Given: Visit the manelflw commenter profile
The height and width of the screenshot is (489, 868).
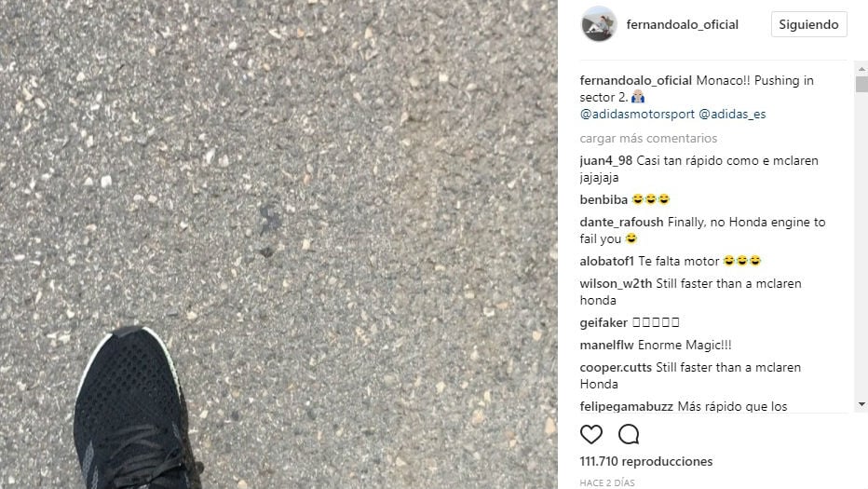Looking at the screenshot, I should tap(606, 345).
